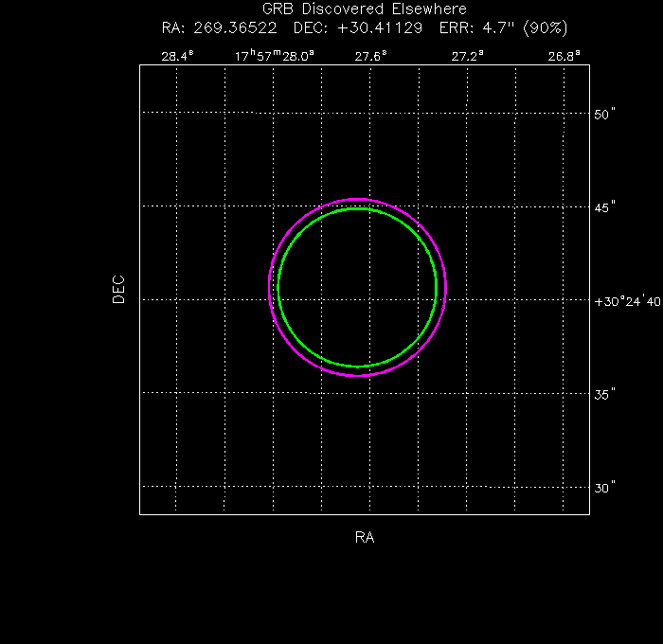Click the 'GRB Discovered Elsewhere' title text
Screen dimensions: 663x644
tap(365, 9)
